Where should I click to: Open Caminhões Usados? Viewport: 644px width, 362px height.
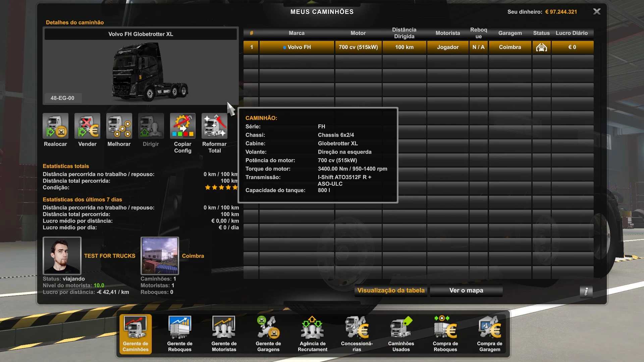pyautogui.click(x=401, y=334)
